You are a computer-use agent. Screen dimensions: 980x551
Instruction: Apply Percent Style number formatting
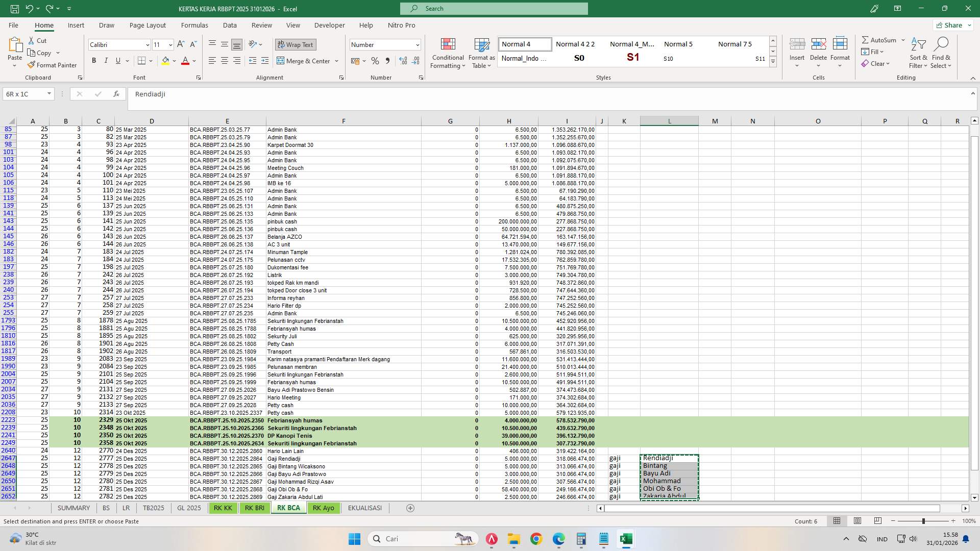tap(375, 61)
